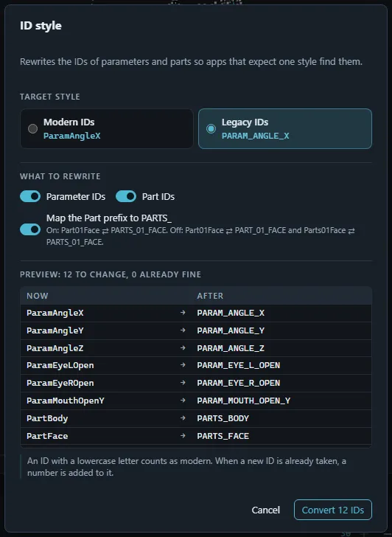Click the PARTS_BODY cell
Image resolution: width=392 pixels, height=537 pixels.
[x=223, y=418]
